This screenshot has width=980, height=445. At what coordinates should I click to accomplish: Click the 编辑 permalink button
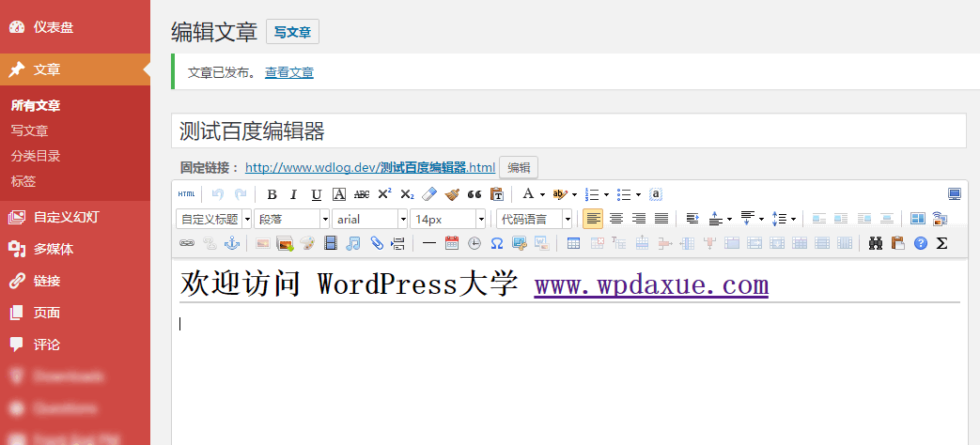tap(519, 167)
